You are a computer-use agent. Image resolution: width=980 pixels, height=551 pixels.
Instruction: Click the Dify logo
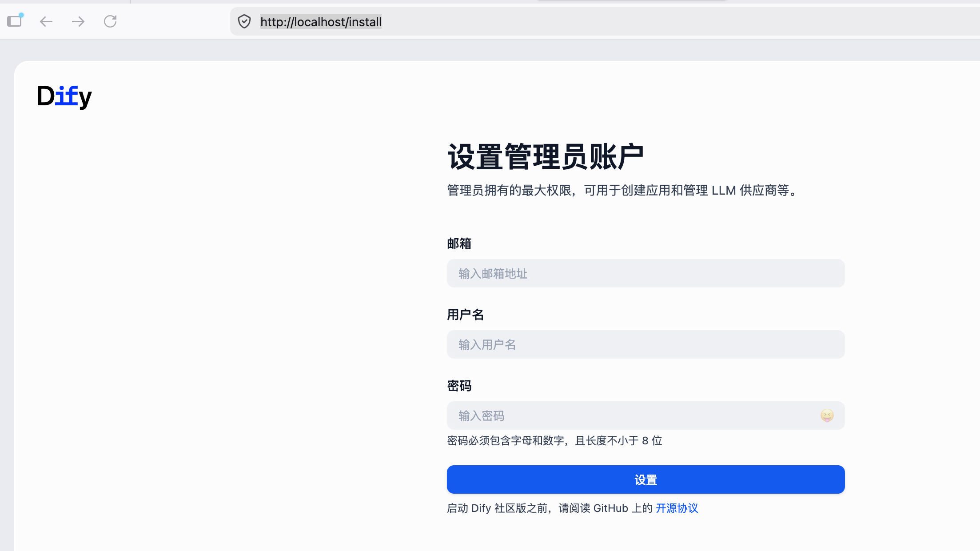click(x=64, y=96)
